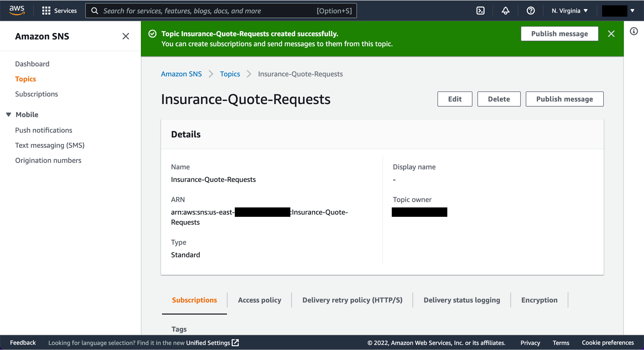Click the CloudShell terminal icon
The height and width of the screenshot is (350, 644).
[x=480, y=11]
